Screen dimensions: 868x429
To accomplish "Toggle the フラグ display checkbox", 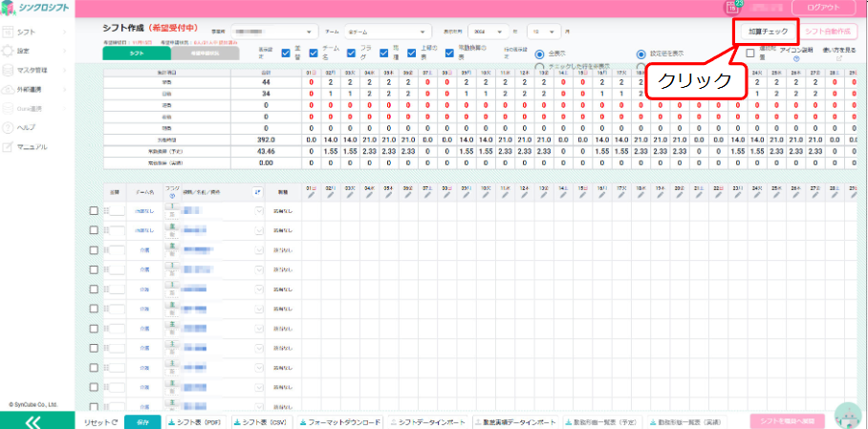I will [352, 54].
